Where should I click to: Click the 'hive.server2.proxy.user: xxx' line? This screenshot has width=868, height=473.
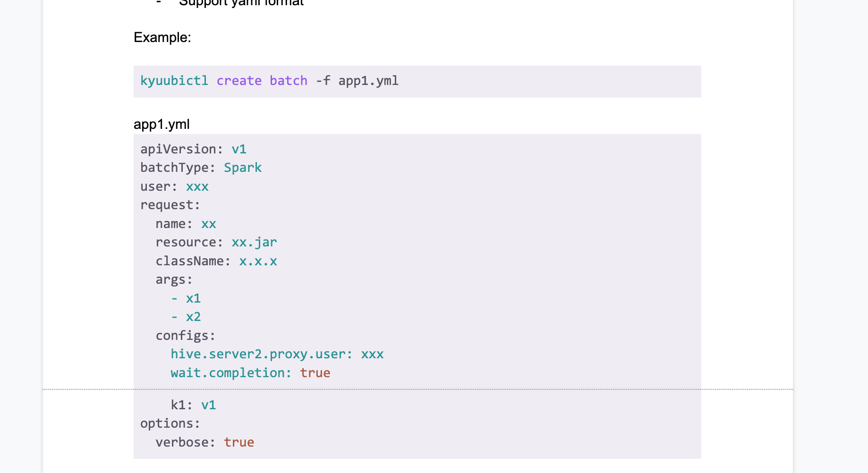coord(277,354)
